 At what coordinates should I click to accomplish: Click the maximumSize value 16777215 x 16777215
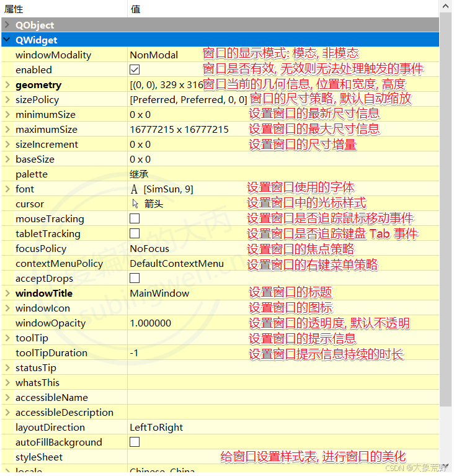click(179, 129)
